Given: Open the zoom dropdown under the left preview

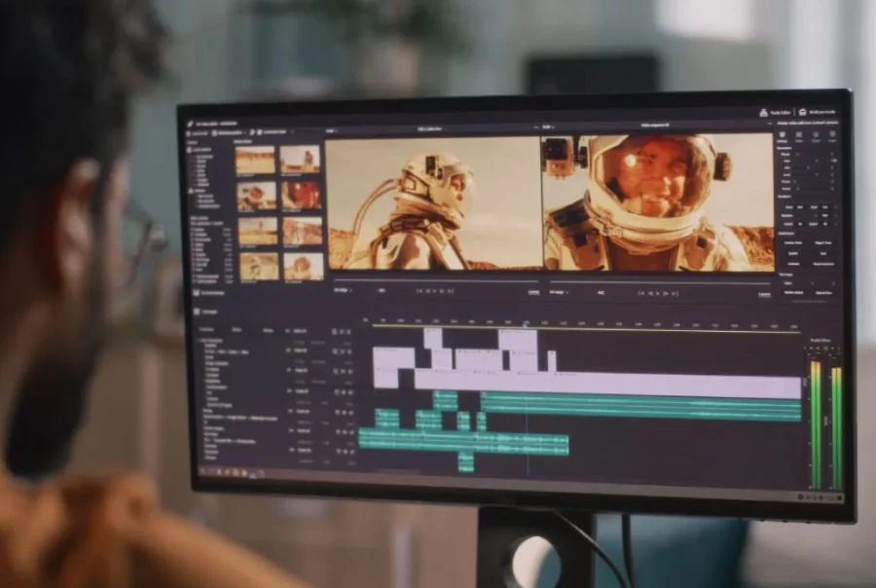Looking at the screenshot, I should (x=344, y=289).
